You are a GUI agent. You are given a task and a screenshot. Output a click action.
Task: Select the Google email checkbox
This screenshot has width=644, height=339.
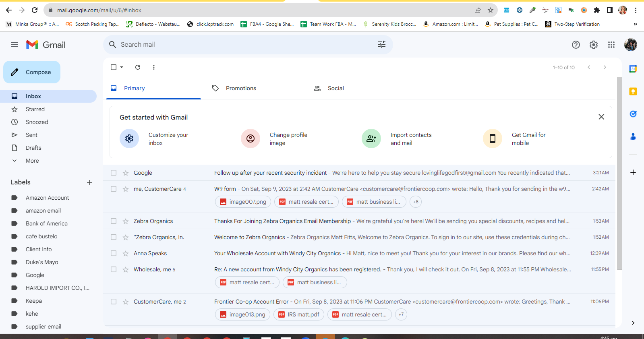114,173
